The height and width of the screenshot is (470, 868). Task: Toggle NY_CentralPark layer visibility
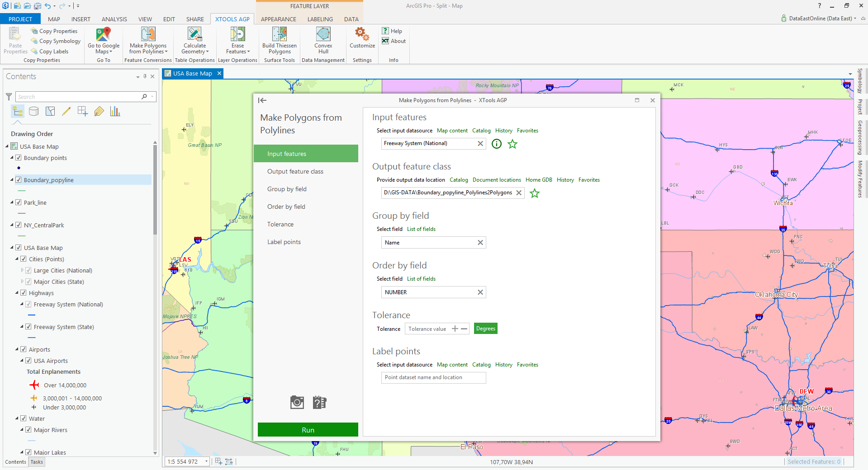click(19, 225)
